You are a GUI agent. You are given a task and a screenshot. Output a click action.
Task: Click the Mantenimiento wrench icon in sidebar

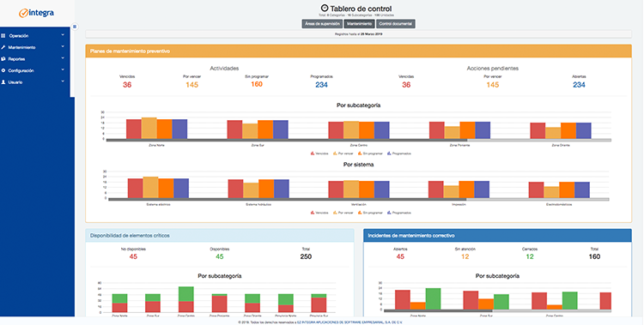click(3, 47)
